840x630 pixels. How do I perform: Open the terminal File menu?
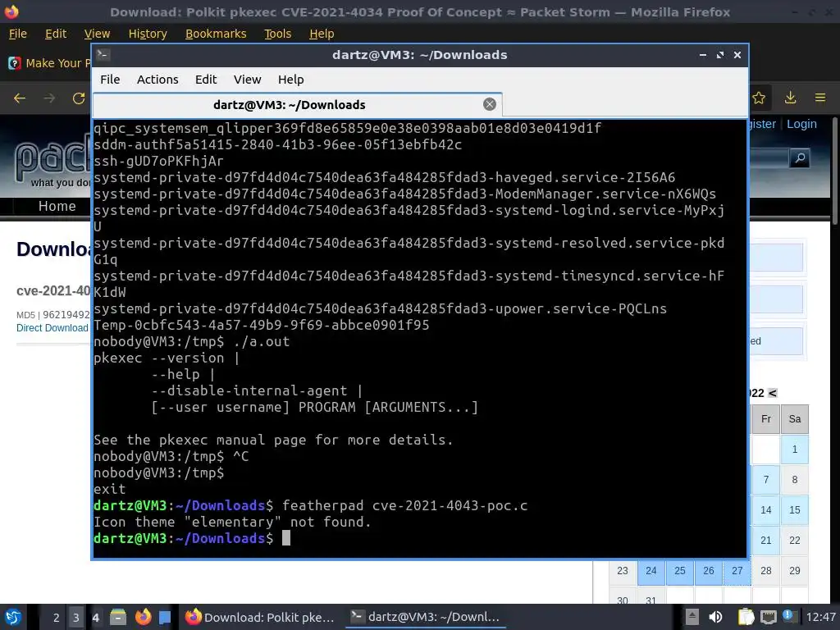[x=110, y=80]
